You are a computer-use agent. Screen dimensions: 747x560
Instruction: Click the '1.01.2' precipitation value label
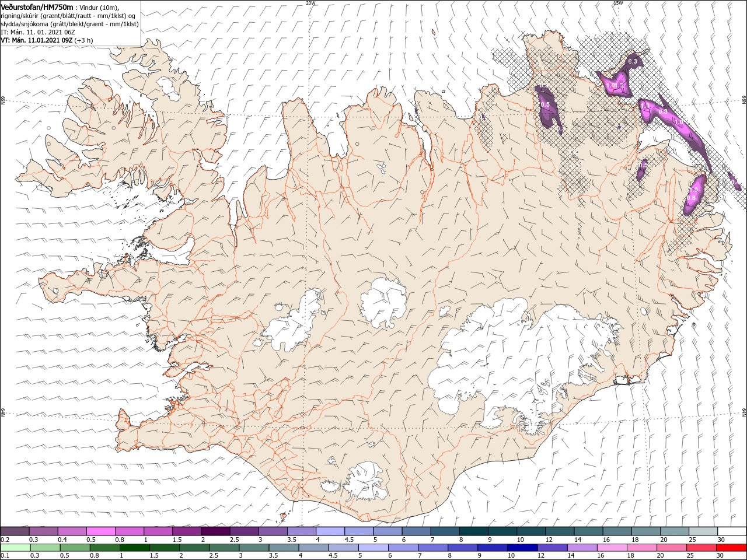615,85
